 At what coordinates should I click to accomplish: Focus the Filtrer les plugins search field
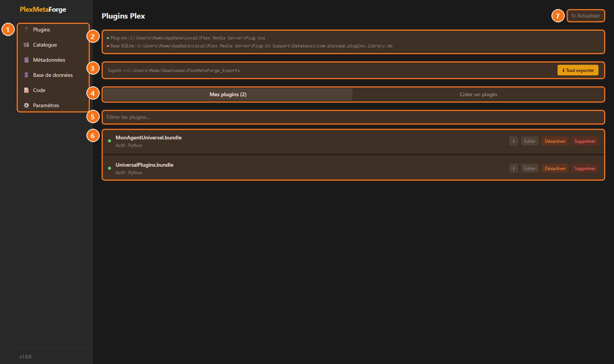pyautogui.click(x=353, y=117)
